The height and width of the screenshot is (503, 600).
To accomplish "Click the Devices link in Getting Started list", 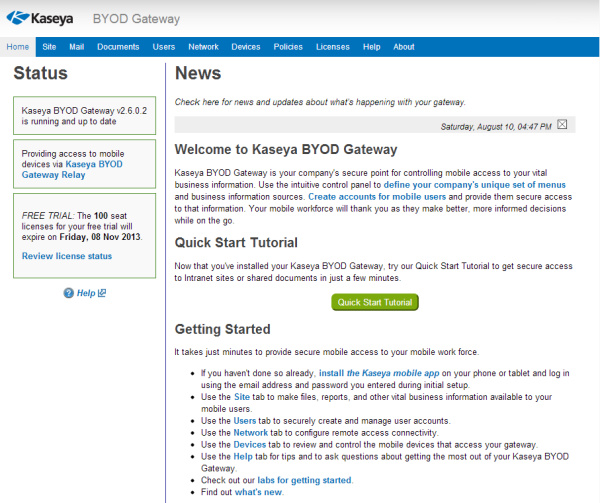I will (249, 444).
